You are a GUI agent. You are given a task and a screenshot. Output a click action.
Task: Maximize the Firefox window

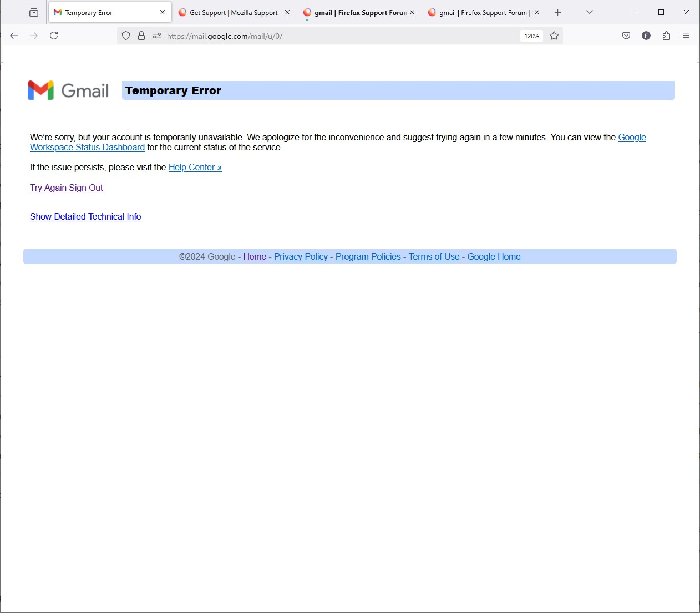point(661,12)
